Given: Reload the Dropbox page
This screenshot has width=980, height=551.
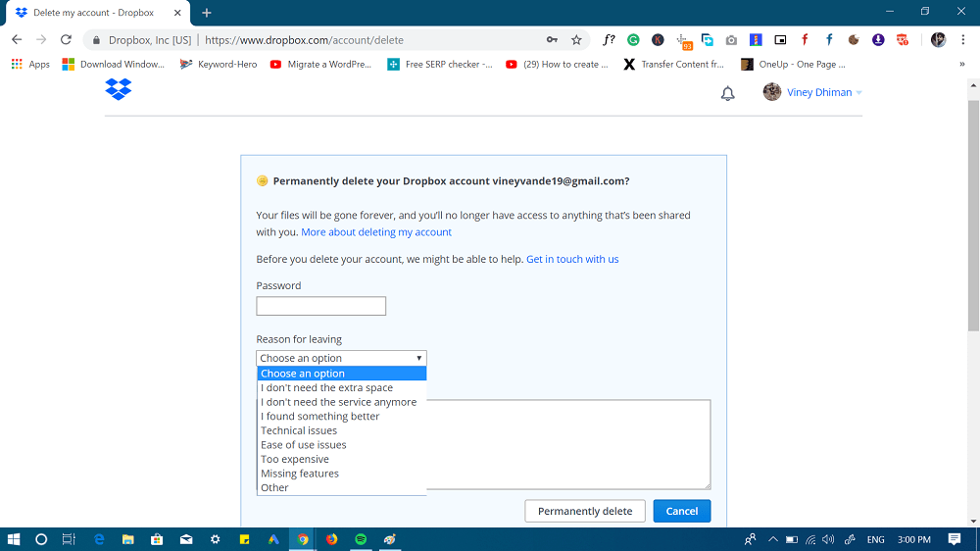Looking at the screenshot, I should tap(66, 40).
